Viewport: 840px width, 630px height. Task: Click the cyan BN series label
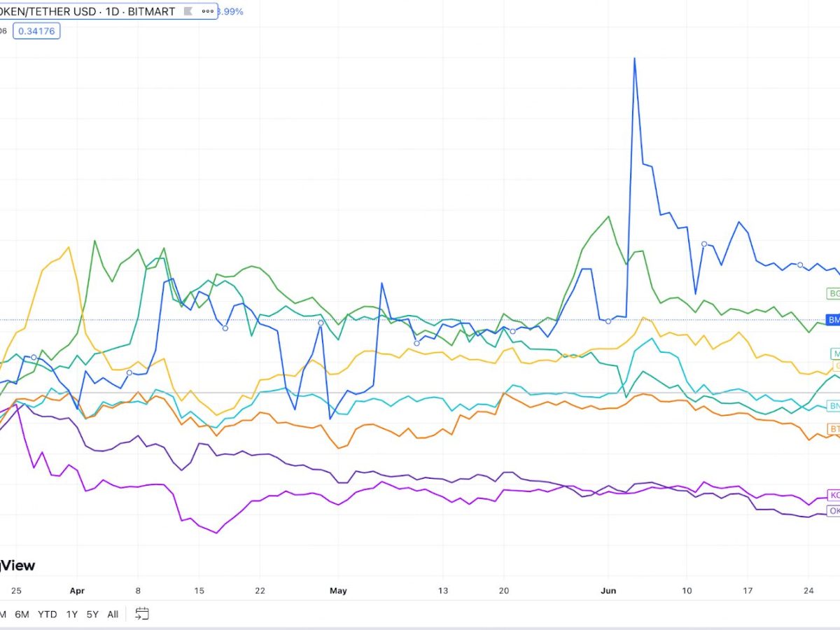tap(833, 406)
